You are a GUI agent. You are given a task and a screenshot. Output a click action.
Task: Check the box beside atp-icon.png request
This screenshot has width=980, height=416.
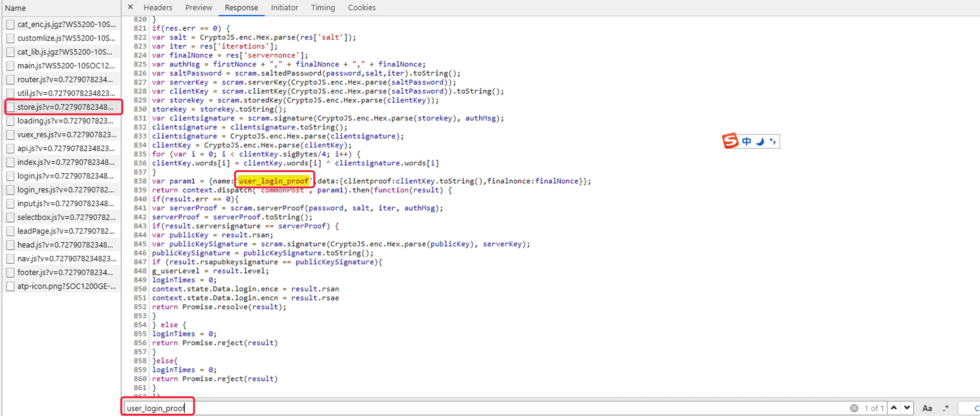click(x=10, y=286)
